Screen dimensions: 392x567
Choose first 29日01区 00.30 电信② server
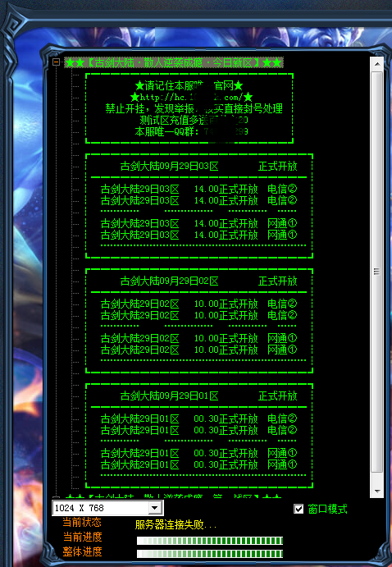click(x=198, y=418)
